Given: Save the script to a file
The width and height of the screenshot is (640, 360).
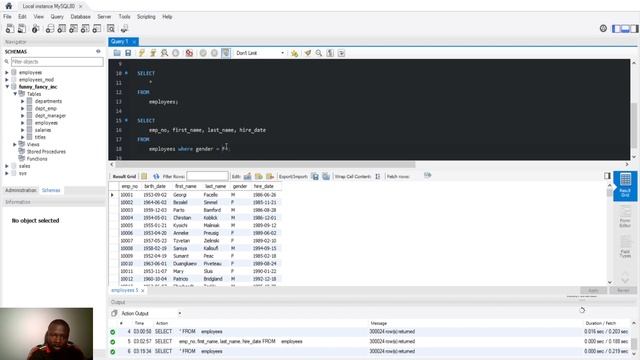Looking at the screenshot, I should tap(128, 53).
